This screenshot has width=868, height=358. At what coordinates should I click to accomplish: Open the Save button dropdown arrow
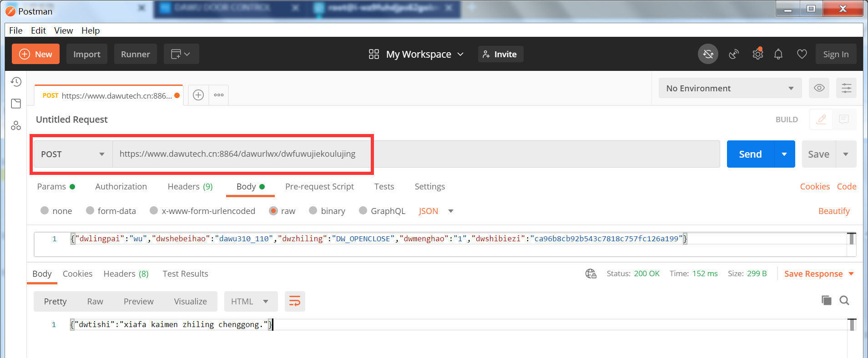846,154
